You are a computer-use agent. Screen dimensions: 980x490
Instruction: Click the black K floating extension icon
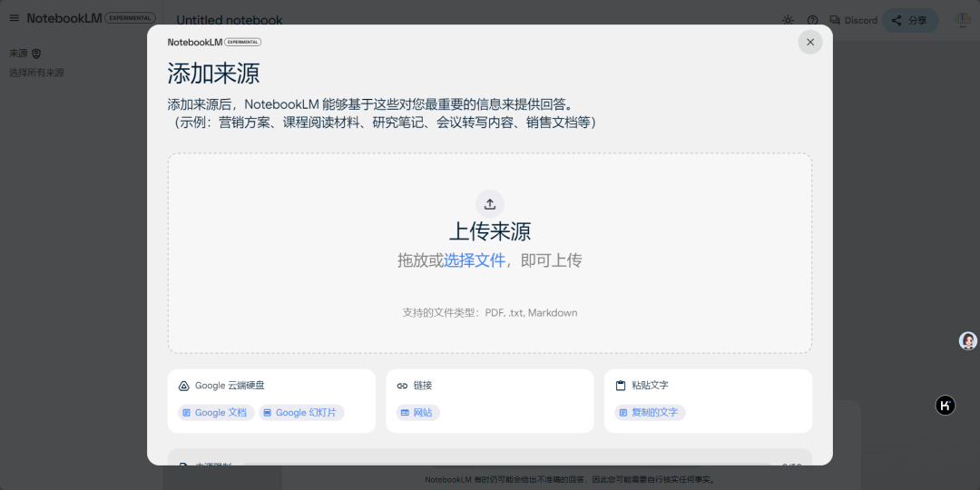(x=945, y=406)
